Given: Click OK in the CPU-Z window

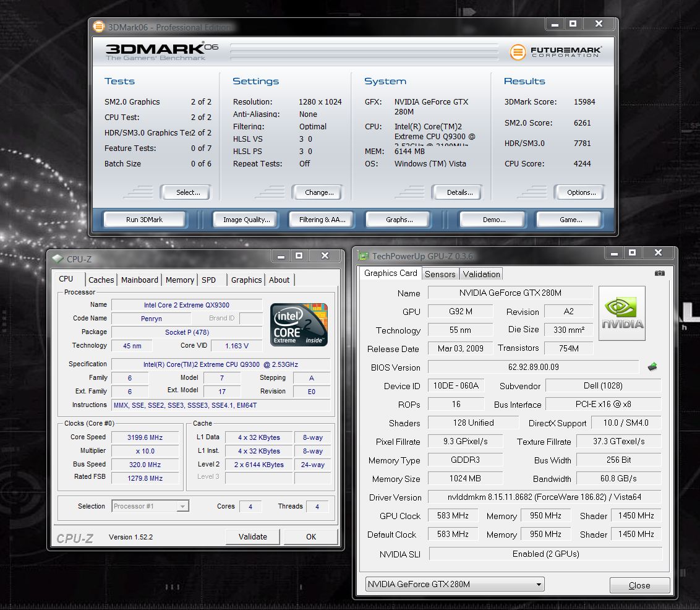Looking at the screenshot, I should coord(310,537).
